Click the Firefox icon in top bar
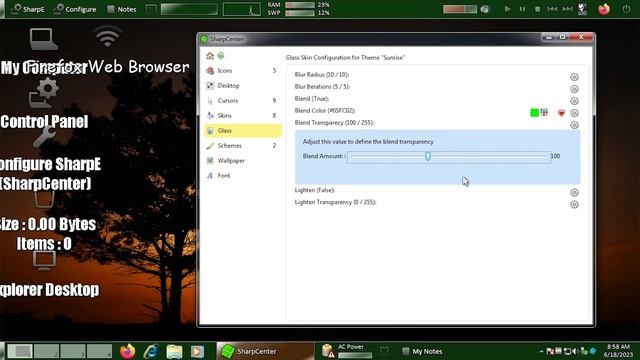This screenshot has width=640, height=360. pos(604,9)
